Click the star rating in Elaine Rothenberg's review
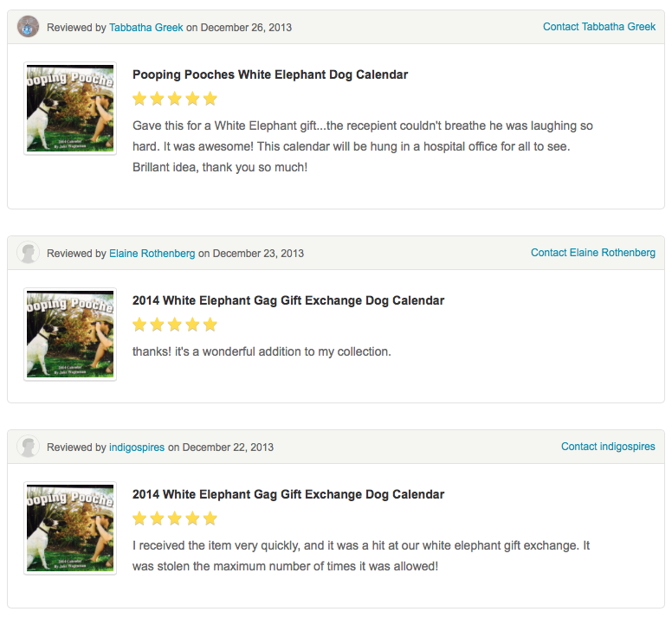The image size is (672, 618). point(174,325)
